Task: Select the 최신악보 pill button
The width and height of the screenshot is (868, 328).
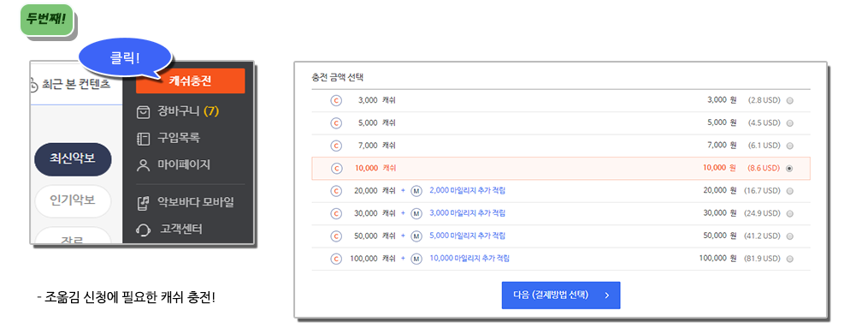Action: (x=73, y=159)
